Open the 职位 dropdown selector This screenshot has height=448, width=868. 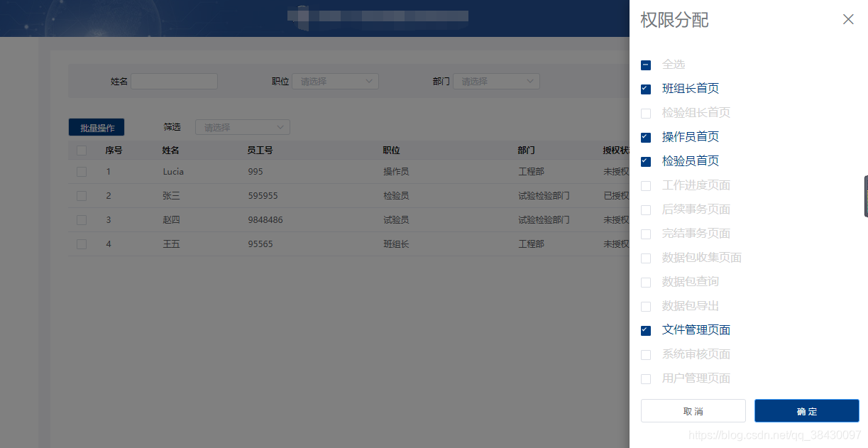[x=334, y=81]
